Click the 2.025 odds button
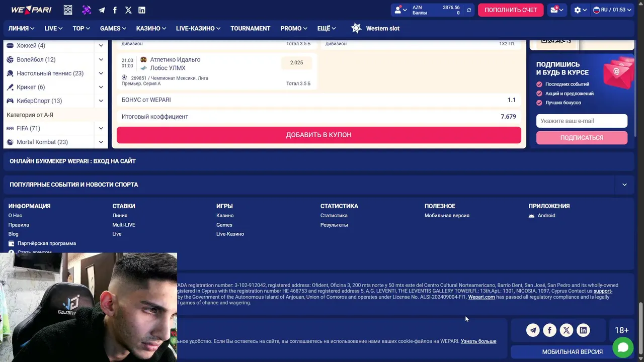Screen dimensions: 644x362 pos(296,63)
